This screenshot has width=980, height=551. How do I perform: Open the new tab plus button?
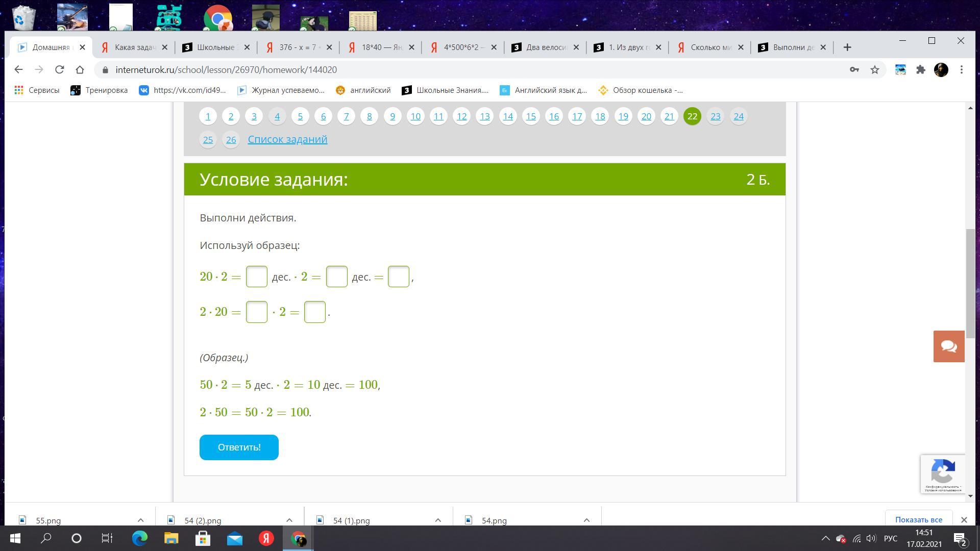click(847, 47)
